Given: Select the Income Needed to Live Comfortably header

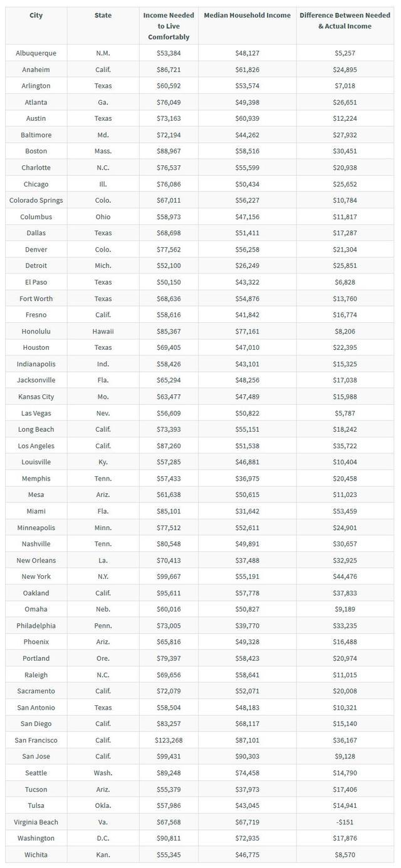Looking at the screenshot, I should [x=169, y=26].
